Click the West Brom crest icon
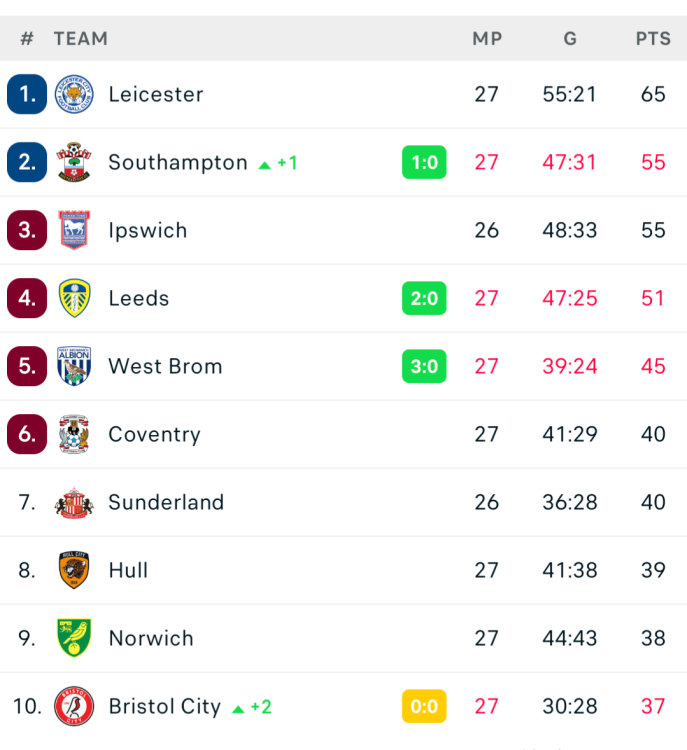This screenshot has width=687, height=750. [74, 366]
